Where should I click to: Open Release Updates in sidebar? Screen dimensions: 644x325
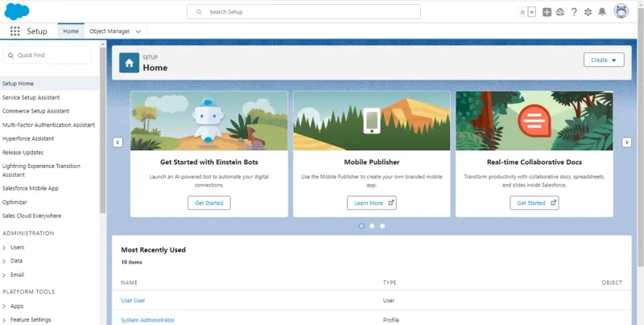pyautogui.click(x=23, y=153)
